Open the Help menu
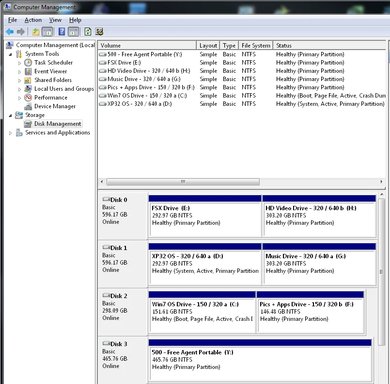This screenshot has width=390, height=384. 75,20
